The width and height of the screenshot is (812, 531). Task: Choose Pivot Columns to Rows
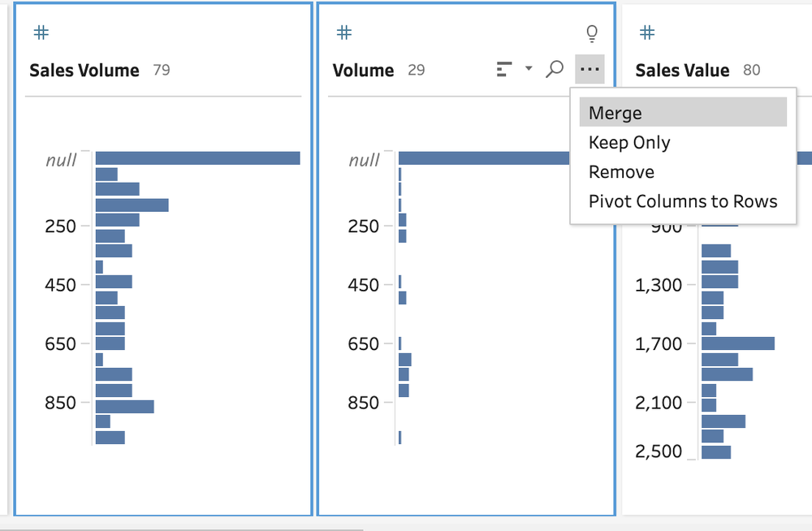[683, 201]
